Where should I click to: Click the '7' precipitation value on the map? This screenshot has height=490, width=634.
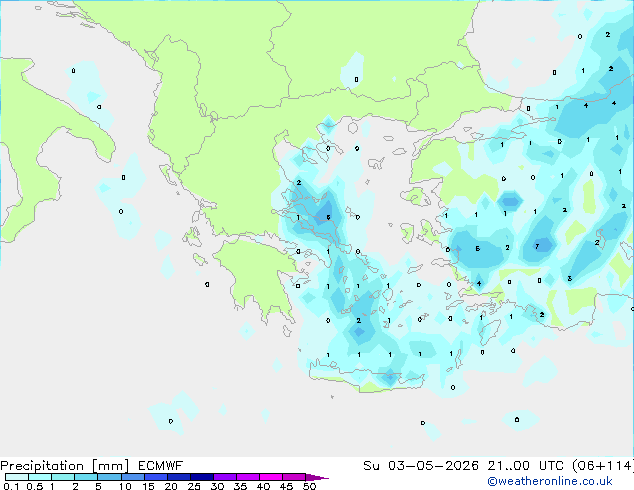(537, 246)
